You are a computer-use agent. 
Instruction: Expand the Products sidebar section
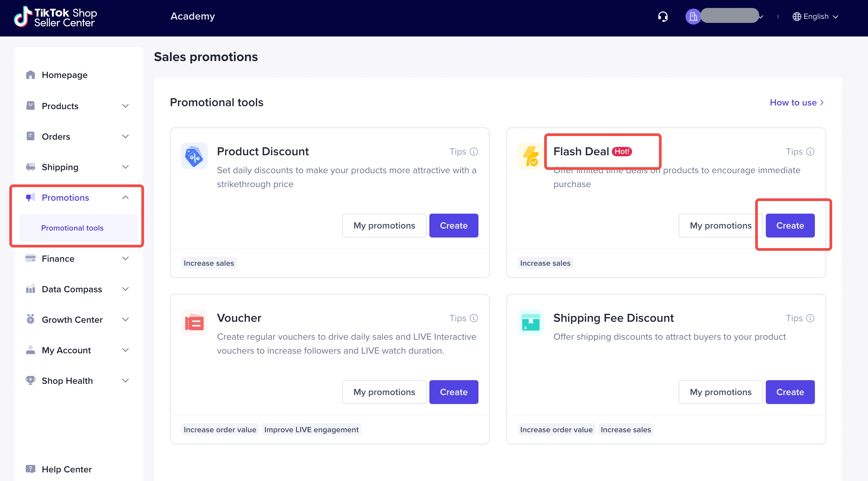point(125,106)
